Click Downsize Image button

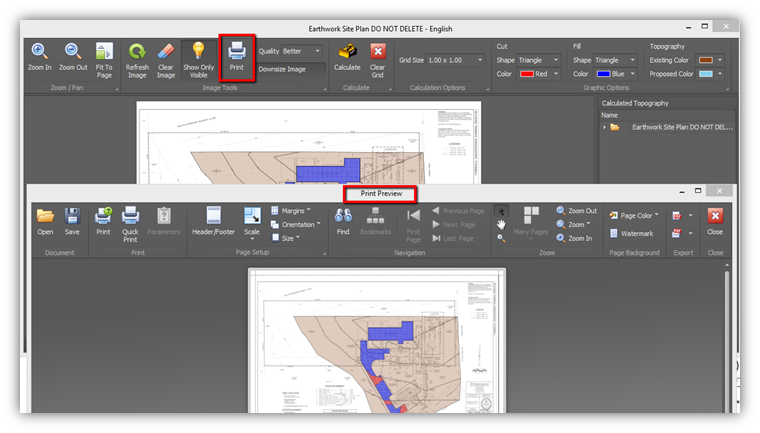point(290,69)
